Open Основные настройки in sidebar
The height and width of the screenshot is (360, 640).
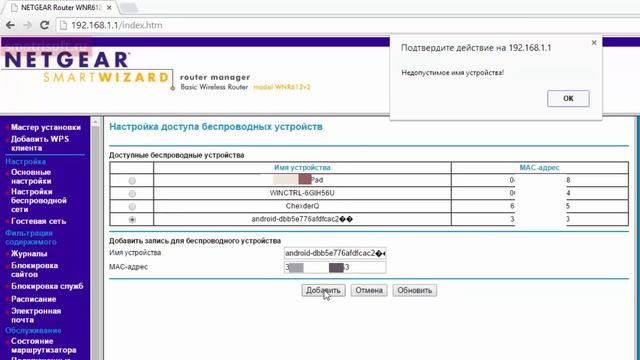click(x=31, y=177)
